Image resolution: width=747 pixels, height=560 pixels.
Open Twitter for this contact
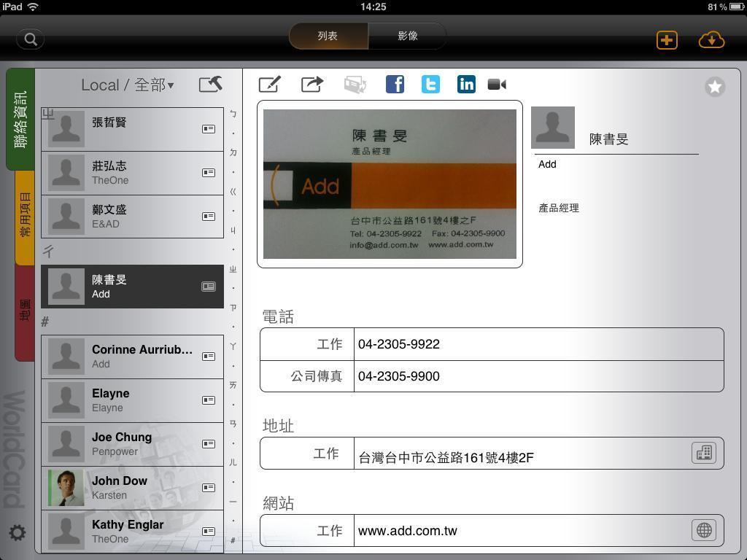[x=430, y=85]
